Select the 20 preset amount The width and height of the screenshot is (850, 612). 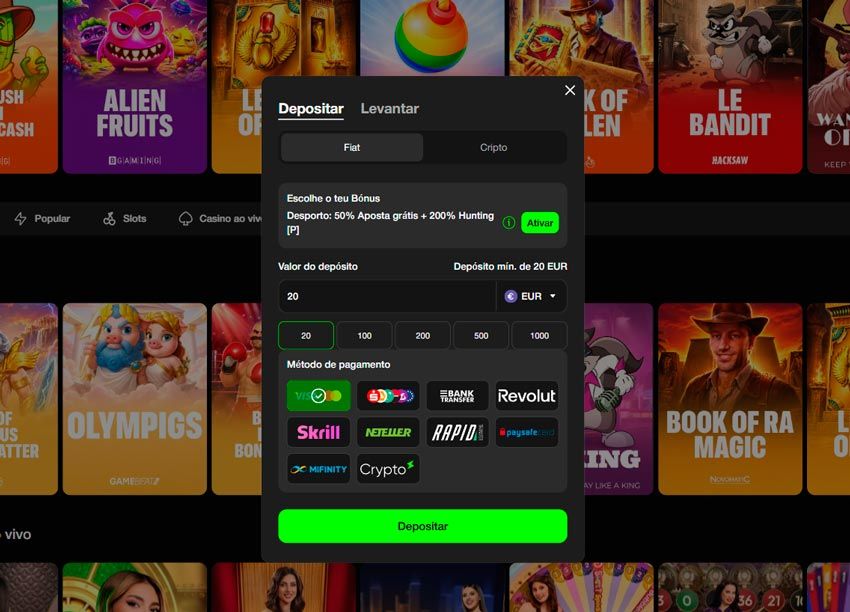click(x=306, y=336)
